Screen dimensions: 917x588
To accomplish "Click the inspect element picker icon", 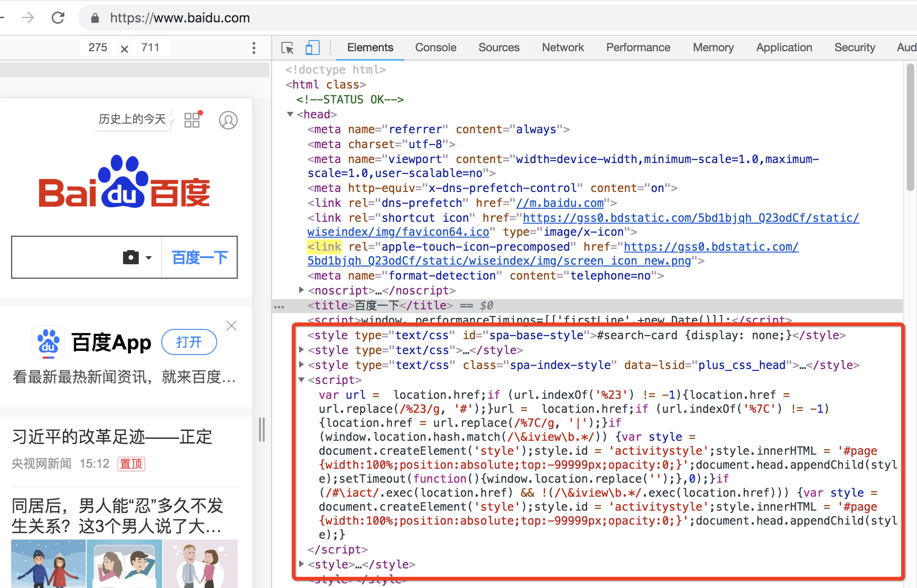I will coord(287,48).
